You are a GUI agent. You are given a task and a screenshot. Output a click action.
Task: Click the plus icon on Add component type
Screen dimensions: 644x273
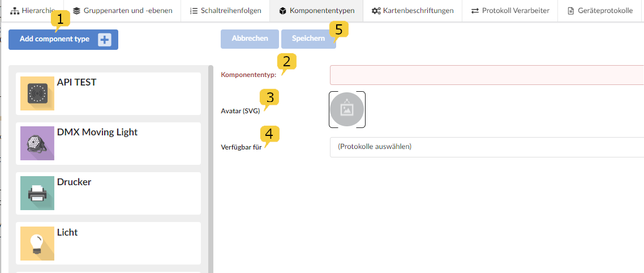[105, 40]
